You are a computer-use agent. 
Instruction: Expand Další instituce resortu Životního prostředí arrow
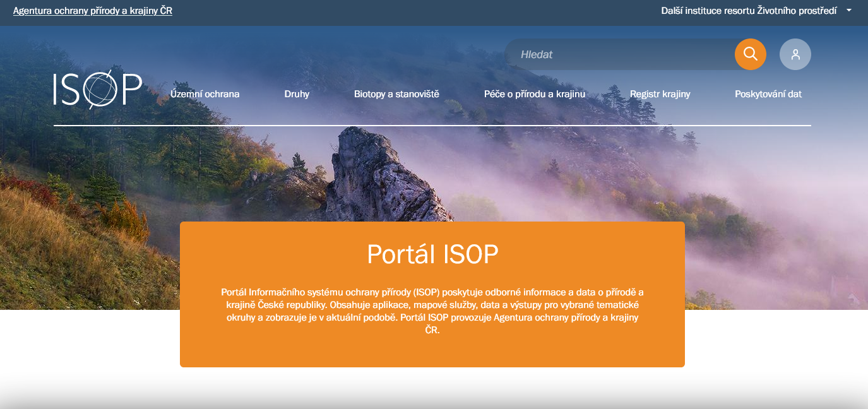pyautogui.click(x=849, y=11)
